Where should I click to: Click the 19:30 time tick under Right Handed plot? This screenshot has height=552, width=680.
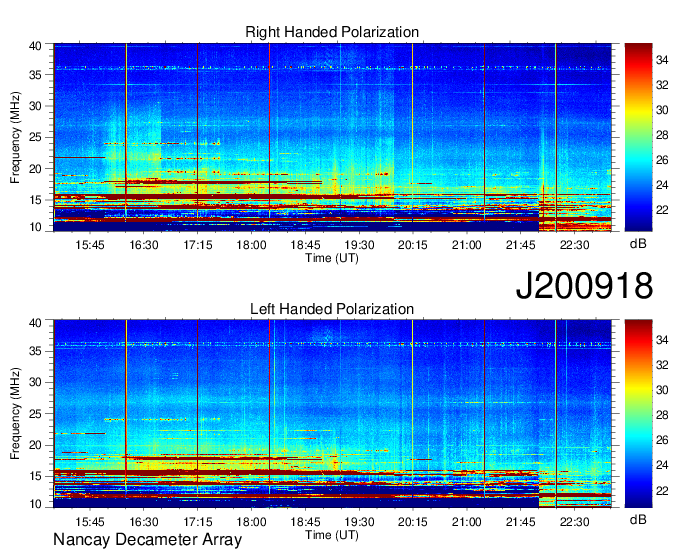point(359,245)
